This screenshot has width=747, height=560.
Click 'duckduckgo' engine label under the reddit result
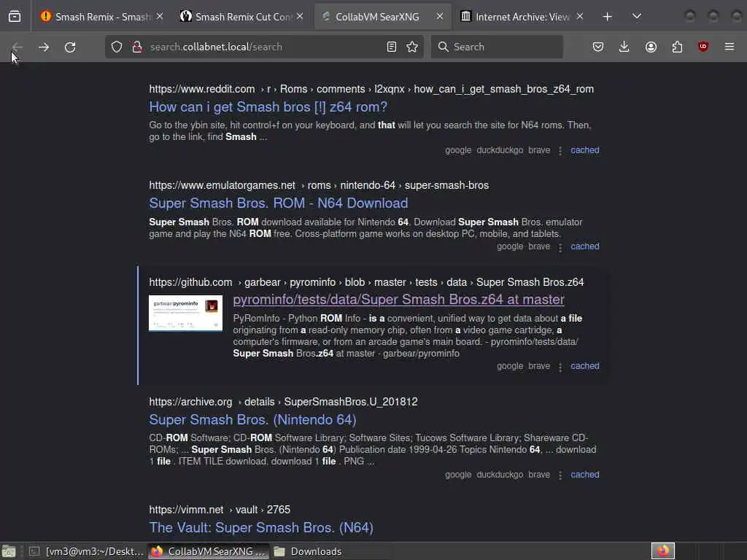coord(500,150)
